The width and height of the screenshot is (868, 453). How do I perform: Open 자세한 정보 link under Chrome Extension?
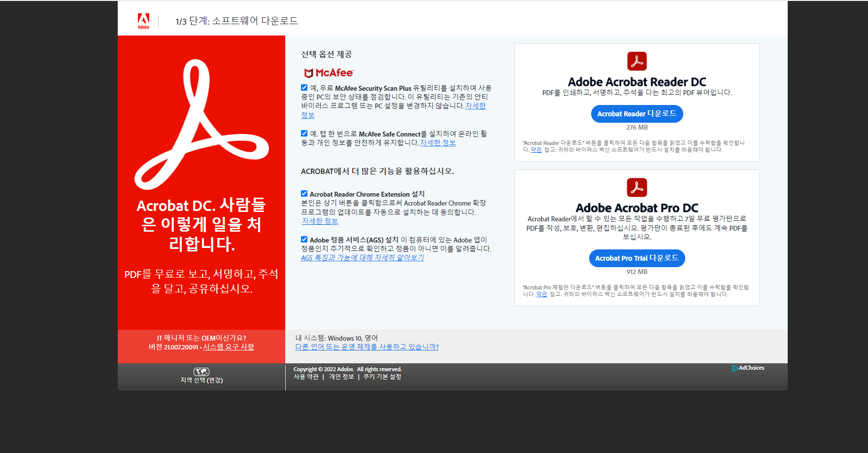(x=320, y=221)
